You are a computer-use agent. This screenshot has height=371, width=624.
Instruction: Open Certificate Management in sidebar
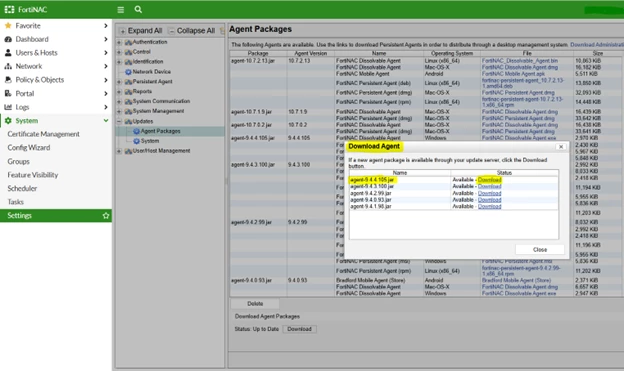click(x=43, y=134)
